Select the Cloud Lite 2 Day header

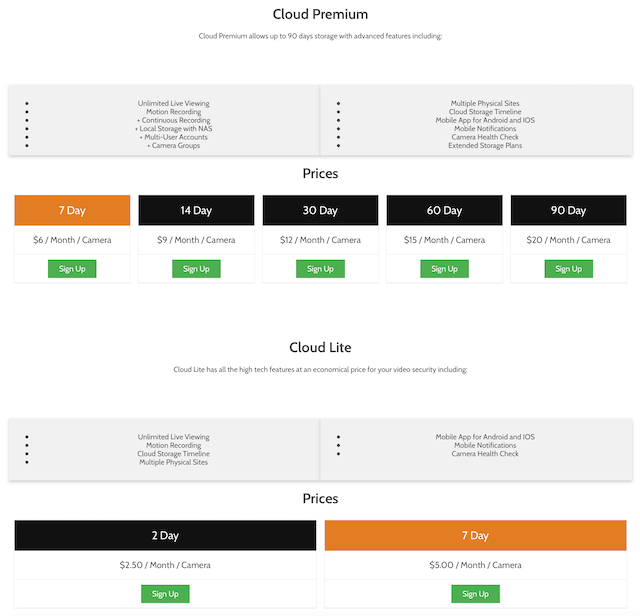(x=165, y=535)
